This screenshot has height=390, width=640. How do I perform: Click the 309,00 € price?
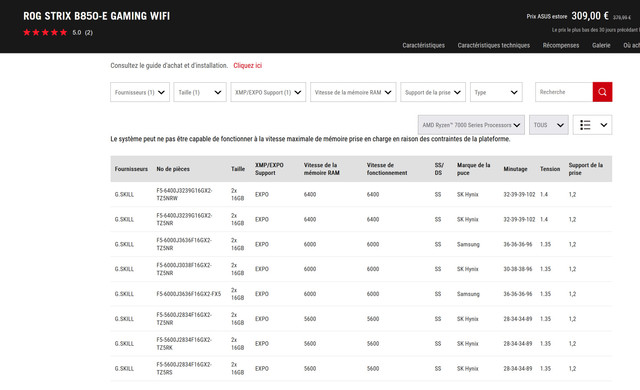point(590,16)
